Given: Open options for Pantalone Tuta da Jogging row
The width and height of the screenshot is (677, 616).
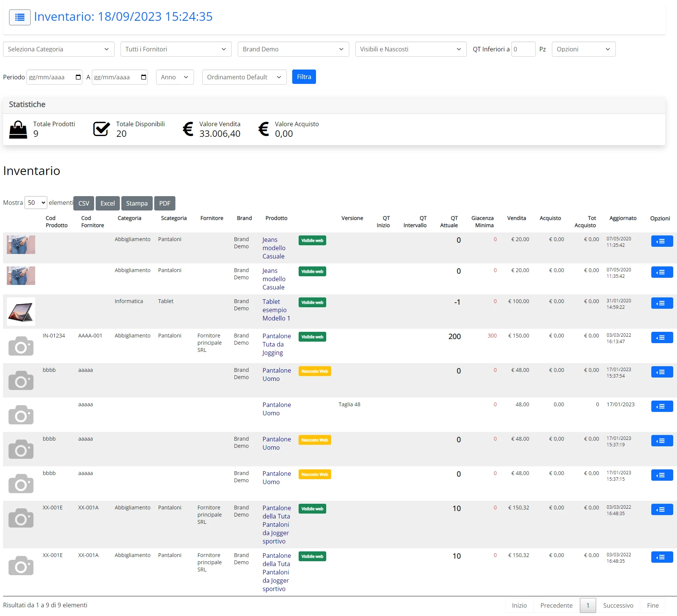Looking at the screenshot, I should click(x=662, y=337).
